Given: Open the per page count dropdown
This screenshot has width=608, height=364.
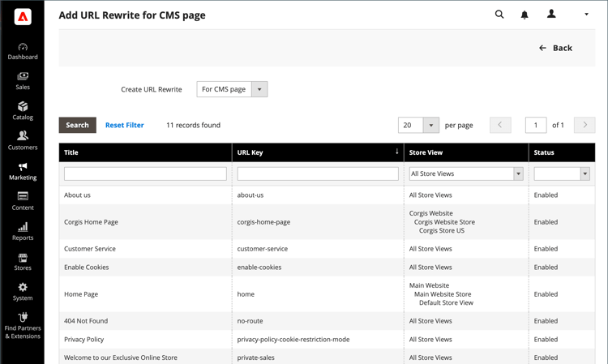Looking at the screenshot, I should click(x=418, y=125).
